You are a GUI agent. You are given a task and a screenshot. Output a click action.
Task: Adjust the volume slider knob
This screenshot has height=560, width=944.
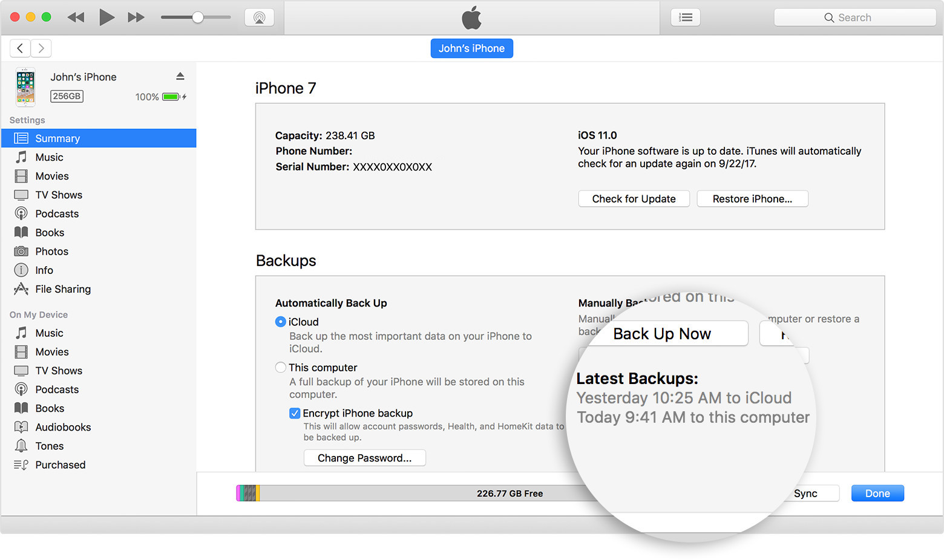coord(198,18)
